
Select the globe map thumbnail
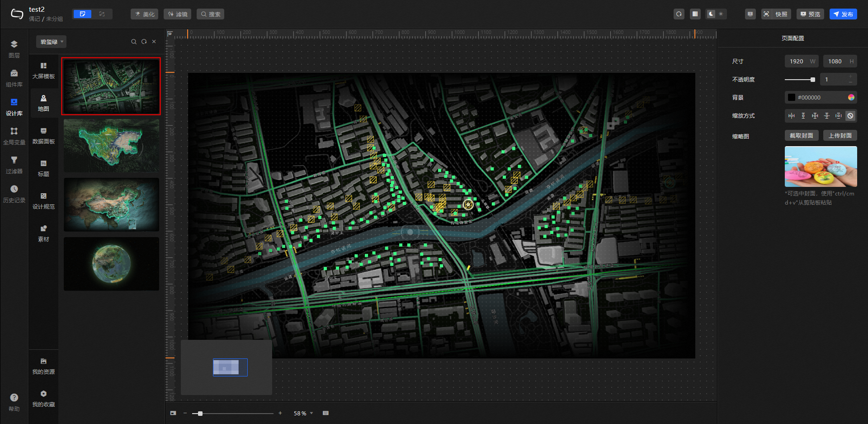coord(111,264)
